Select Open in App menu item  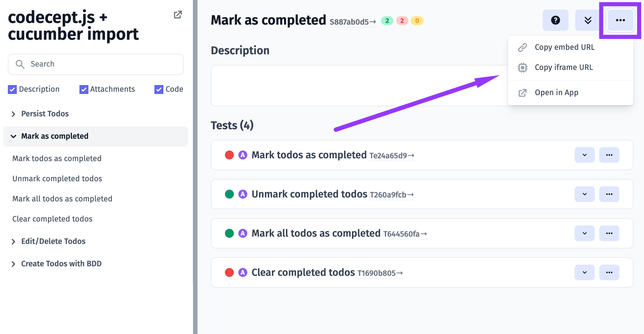click(570, 93)
